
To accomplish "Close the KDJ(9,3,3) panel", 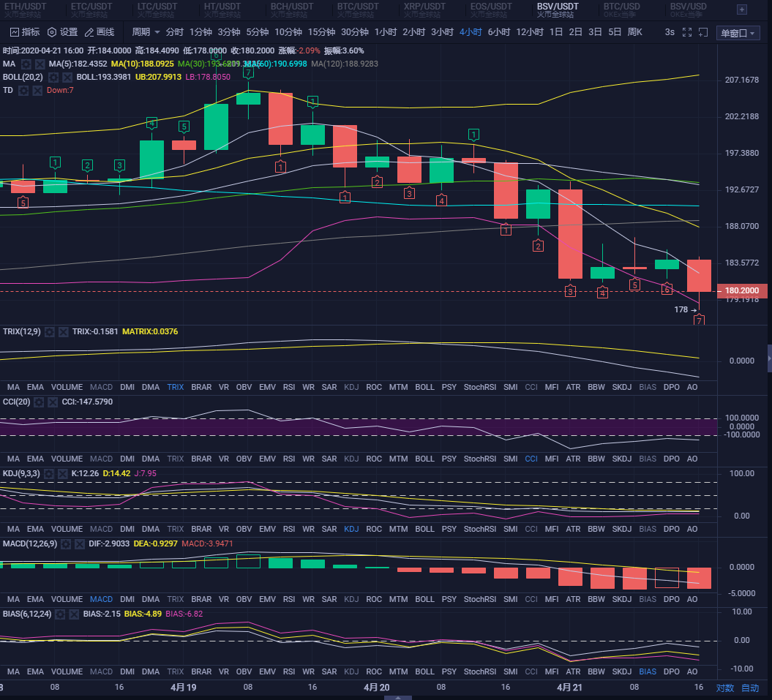I will pyautogui.click(x=62, y=474).
